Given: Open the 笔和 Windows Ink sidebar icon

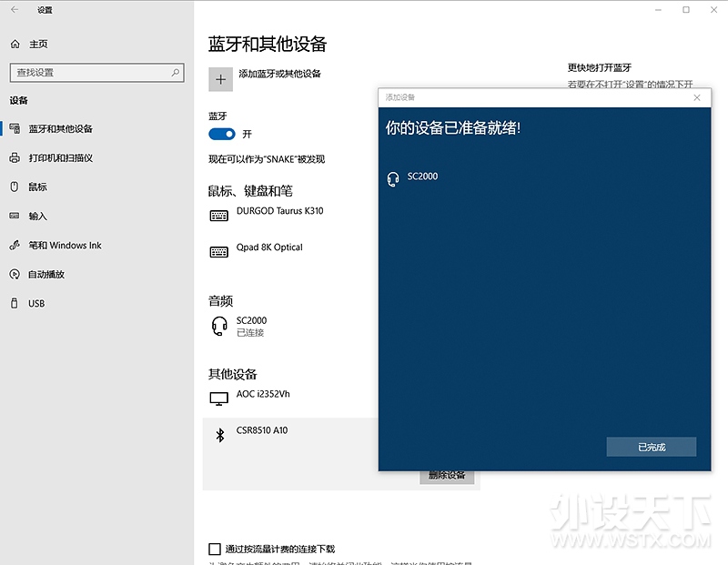Looking at the screenshot, I should tap(15, 245).
